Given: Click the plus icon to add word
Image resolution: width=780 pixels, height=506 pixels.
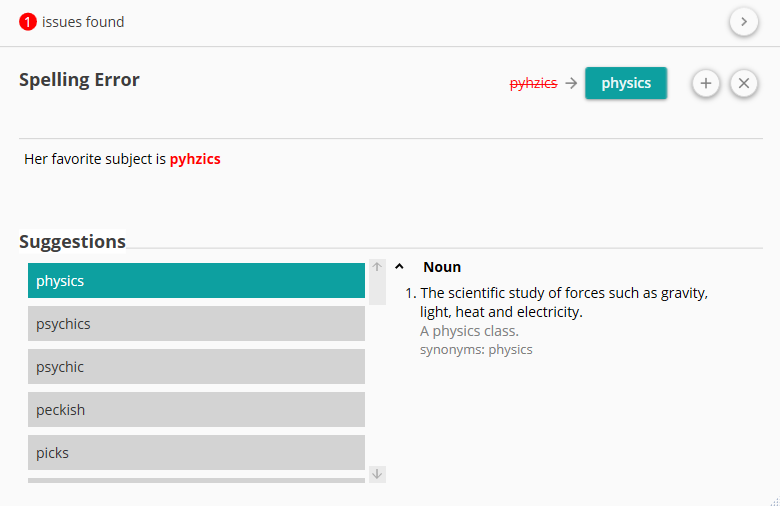Looking at the screenshot, I should (705, 83).
